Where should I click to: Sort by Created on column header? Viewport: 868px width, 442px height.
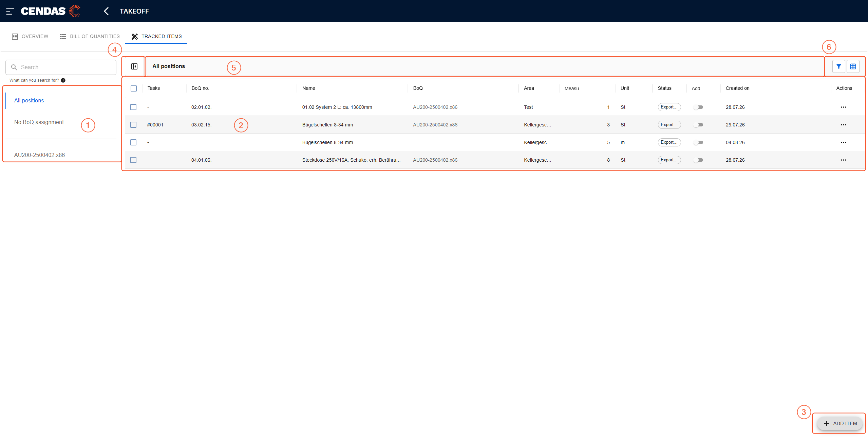(737, 88)
